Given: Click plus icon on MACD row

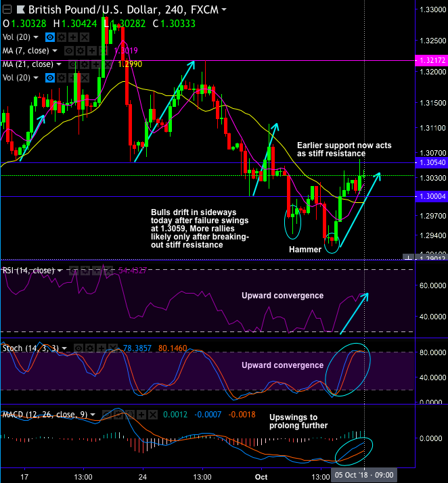Looking at the screenshot, I should tap(141, 415).
